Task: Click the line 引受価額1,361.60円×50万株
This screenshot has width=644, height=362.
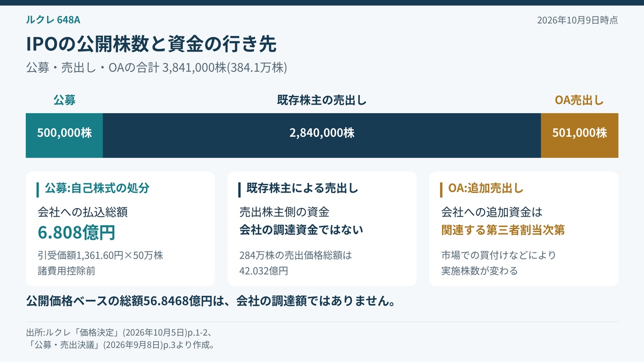Action: [100, 255]
